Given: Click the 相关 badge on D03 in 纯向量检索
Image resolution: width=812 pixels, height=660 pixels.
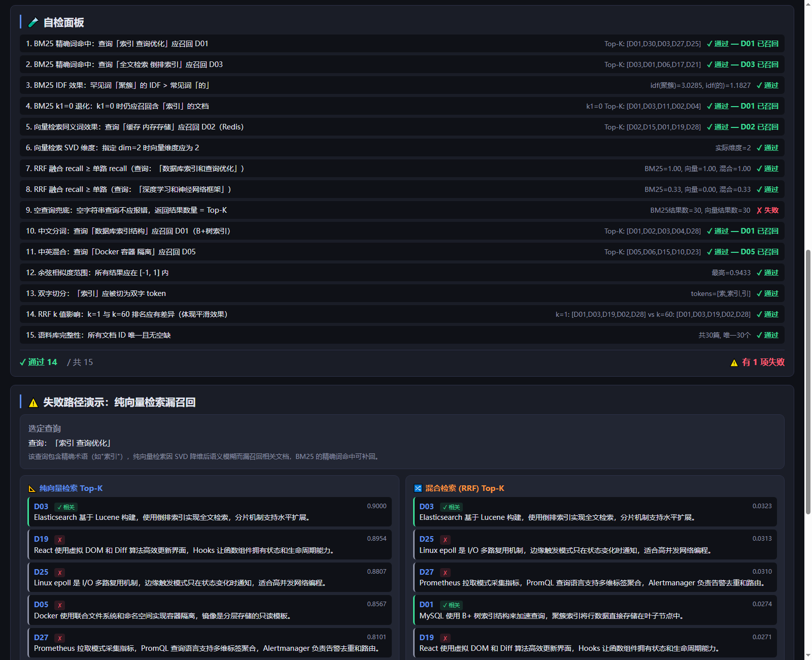Looking at the screenshot, I should click(66, 507).
